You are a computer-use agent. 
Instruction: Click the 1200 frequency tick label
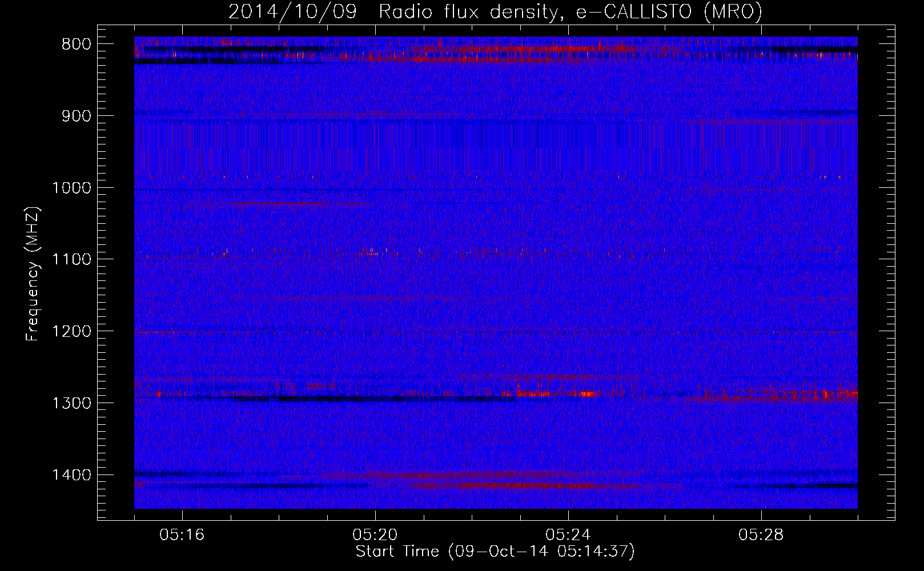coord(72,332)
